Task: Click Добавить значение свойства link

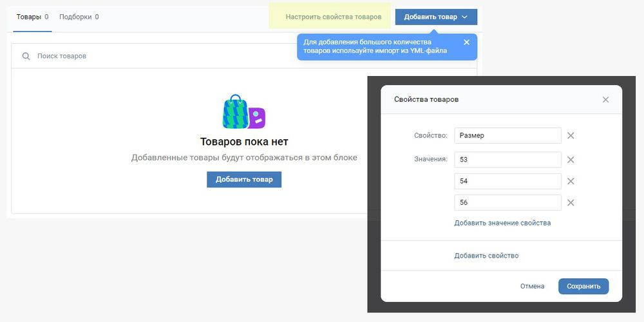Action: tap(502, 223)
